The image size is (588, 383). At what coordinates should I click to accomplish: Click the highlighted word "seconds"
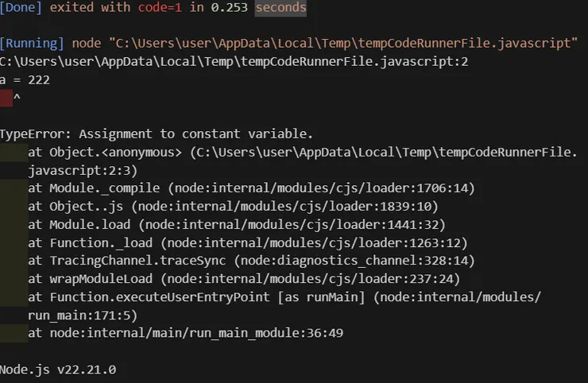pos(280,8)
